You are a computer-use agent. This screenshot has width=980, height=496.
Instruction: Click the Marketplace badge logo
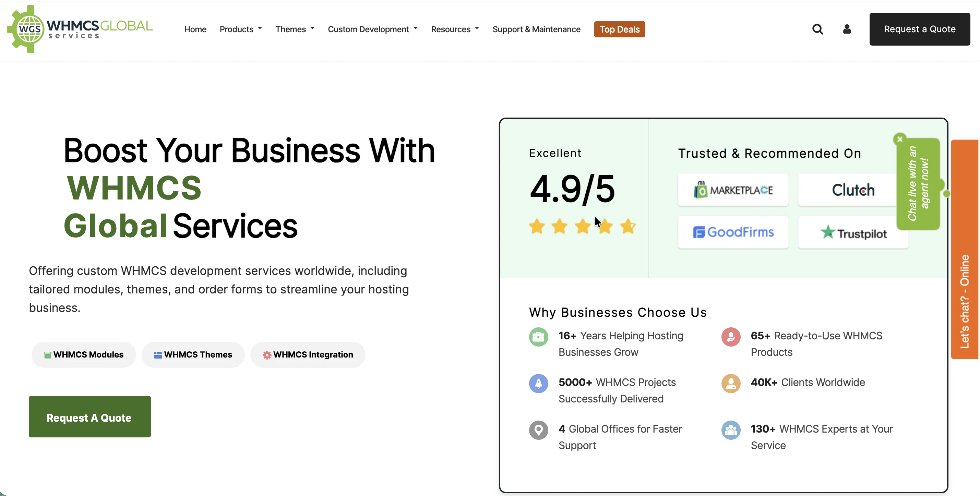coord(733,190)
